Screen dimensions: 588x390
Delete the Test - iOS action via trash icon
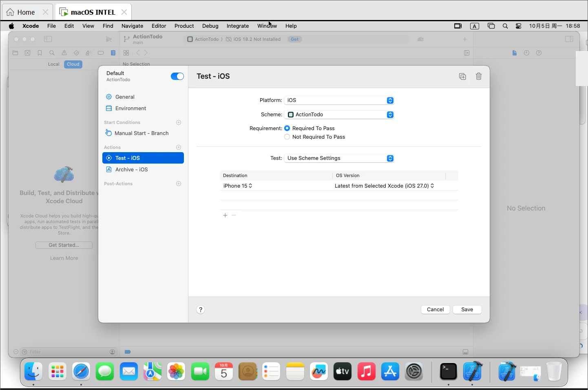pyautogui.click(x=479, y=76)
